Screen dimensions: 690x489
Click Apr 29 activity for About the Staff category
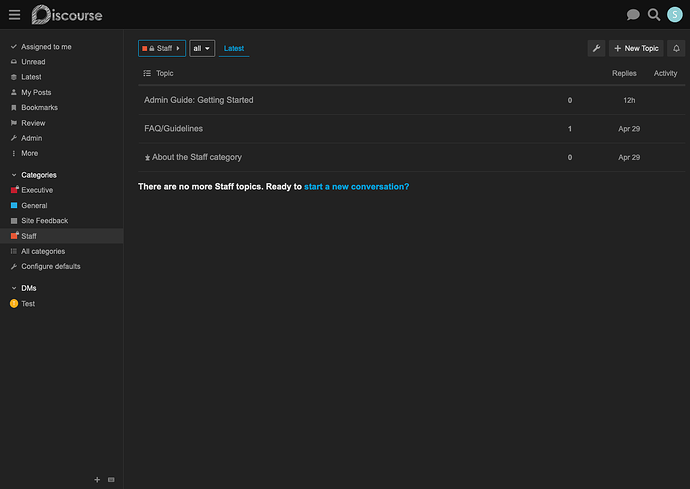629,158
